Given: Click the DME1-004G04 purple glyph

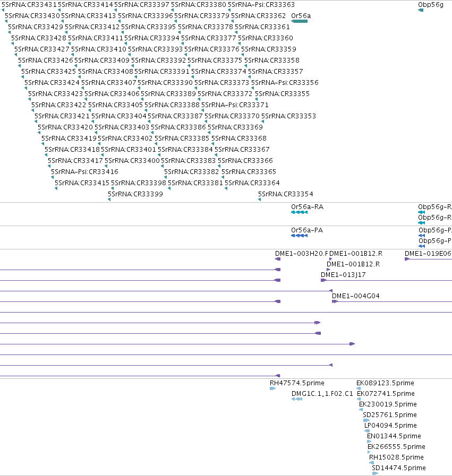Looking at the screenshot, I should [335, 301].
